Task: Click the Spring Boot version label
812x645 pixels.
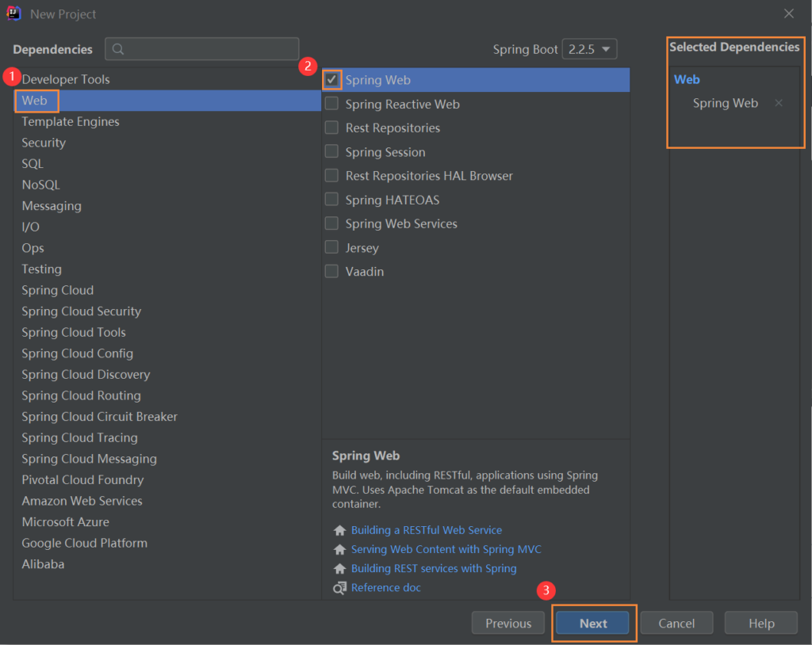Action: (x=525, y=49)
